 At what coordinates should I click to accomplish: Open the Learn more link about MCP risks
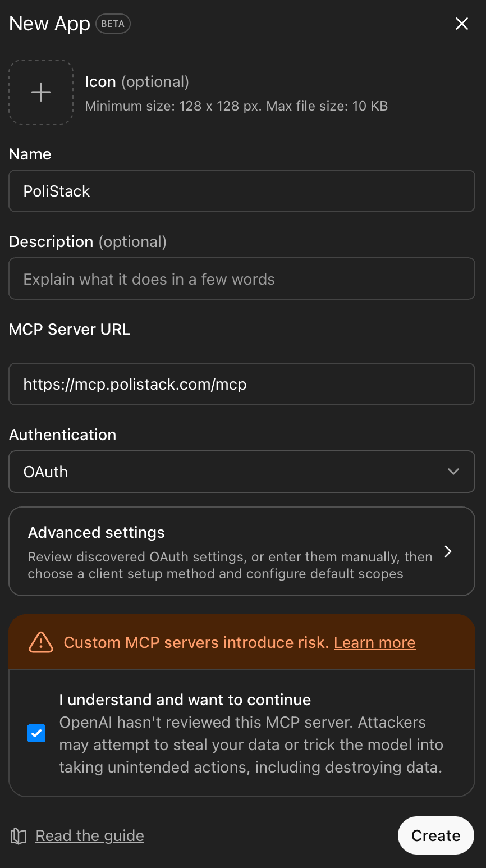pyautogui.click(x=374, y=642)
